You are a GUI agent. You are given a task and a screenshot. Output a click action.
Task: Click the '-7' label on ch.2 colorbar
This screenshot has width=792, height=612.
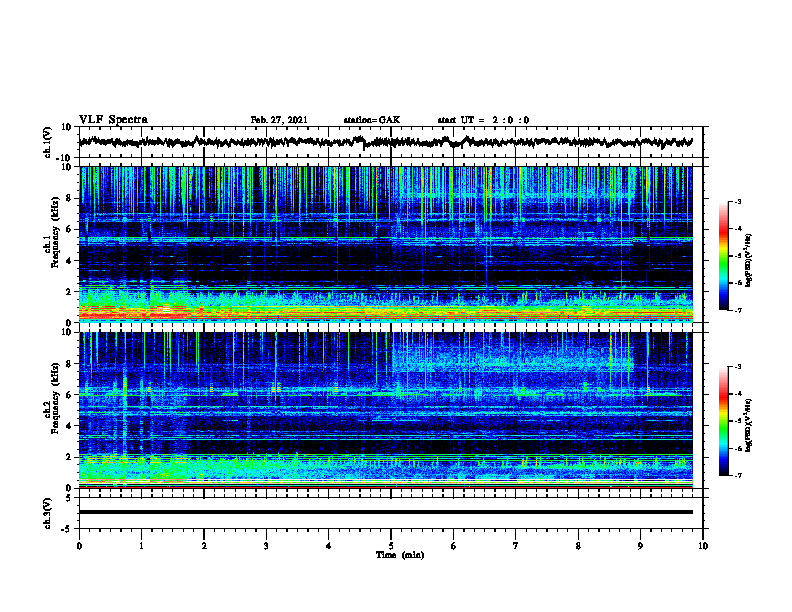click(737, 476)
